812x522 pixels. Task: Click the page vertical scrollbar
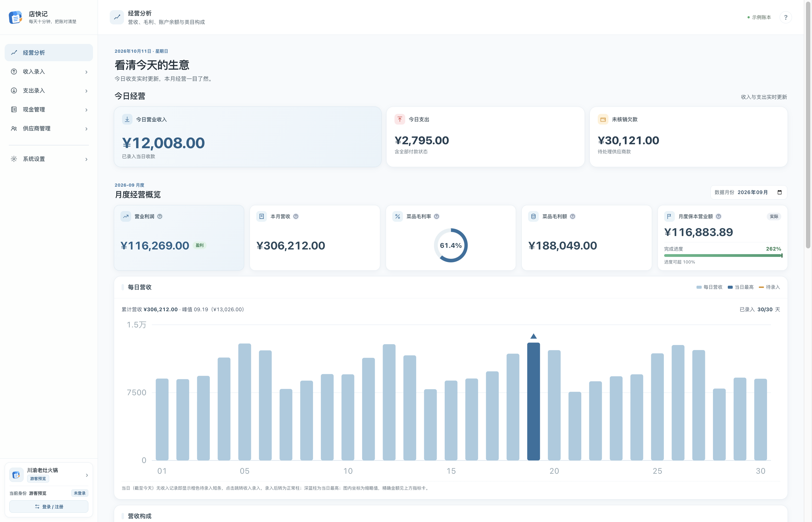click(x=808, y=125)
